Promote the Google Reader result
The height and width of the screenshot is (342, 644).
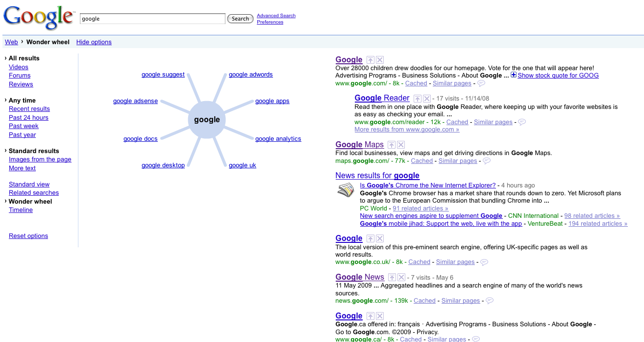tap(418, 99)
